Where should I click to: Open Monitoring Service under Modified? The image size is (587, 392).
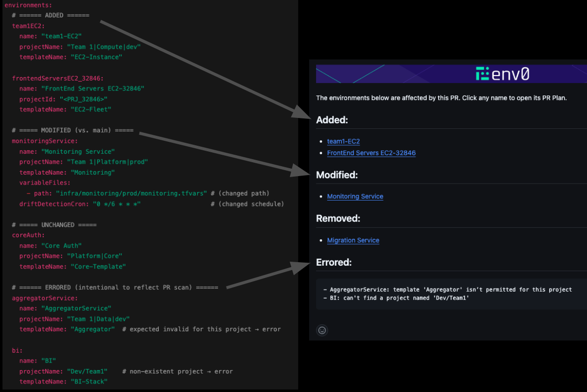(355, 196)
